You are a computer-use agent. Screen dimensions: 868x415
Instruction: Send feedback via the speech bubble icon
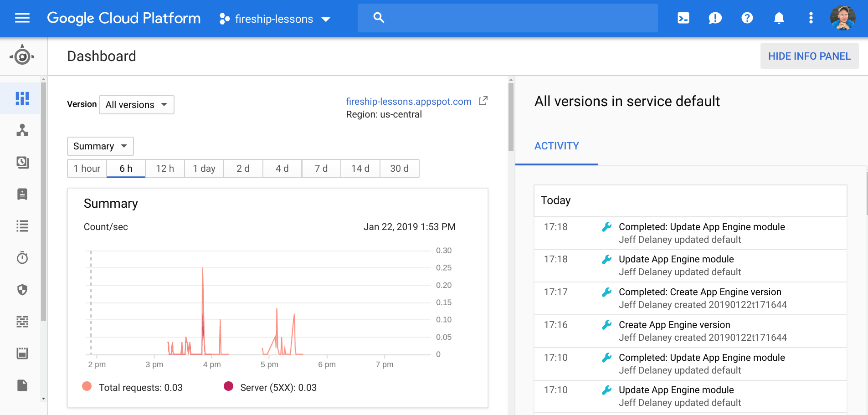tap(715, 18)
